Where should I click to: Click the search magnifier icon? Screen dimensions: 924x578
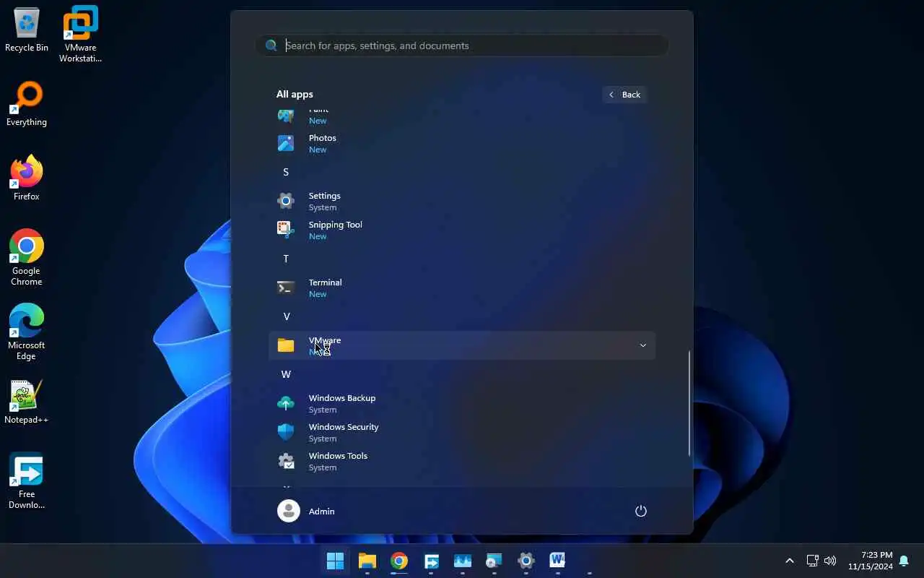pyautogui.click(x=271, y=46)
